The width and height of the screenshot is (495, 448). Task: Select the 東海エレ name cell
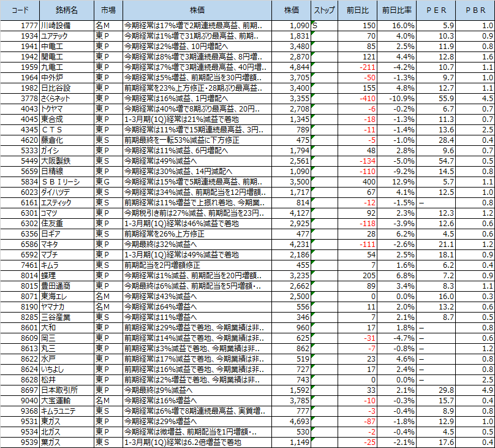pos(67,297)
